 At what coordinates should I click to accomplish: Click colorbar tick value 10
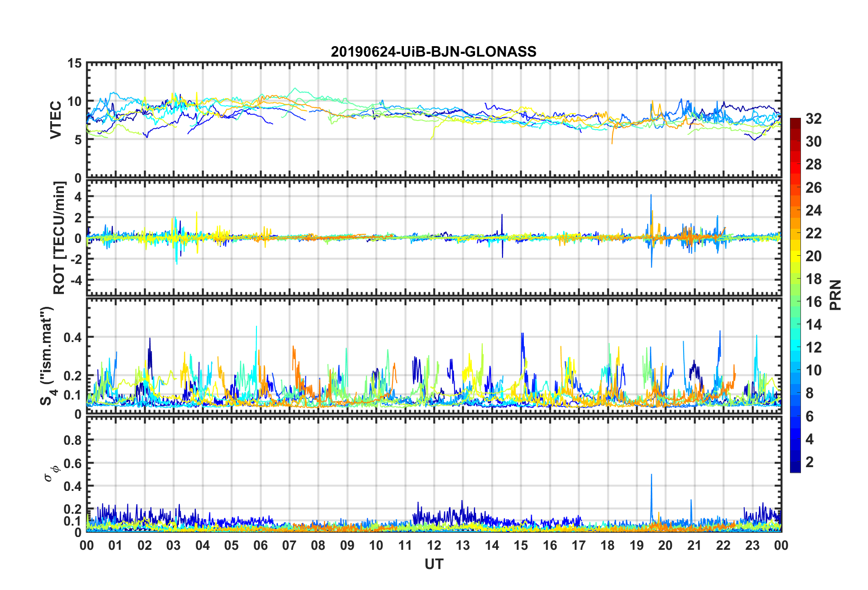[x=813, y=370]
